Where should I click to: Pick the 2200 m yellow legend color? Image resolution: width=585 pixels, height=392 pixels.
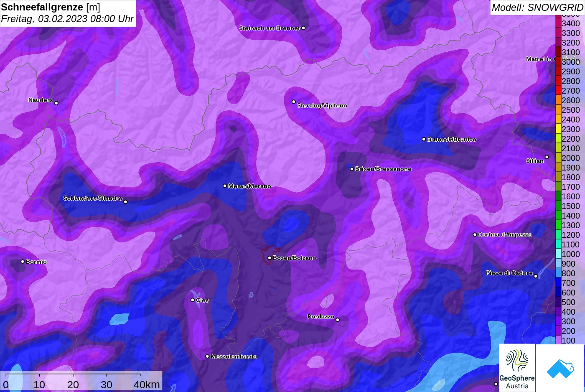click(558, 138)
